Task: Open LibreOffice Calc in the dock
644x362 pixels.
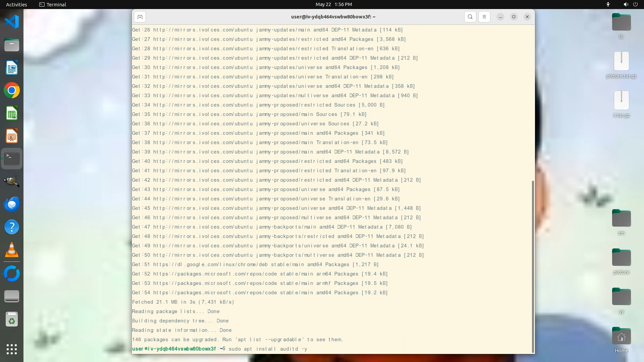Action: (x=12, y=114)
